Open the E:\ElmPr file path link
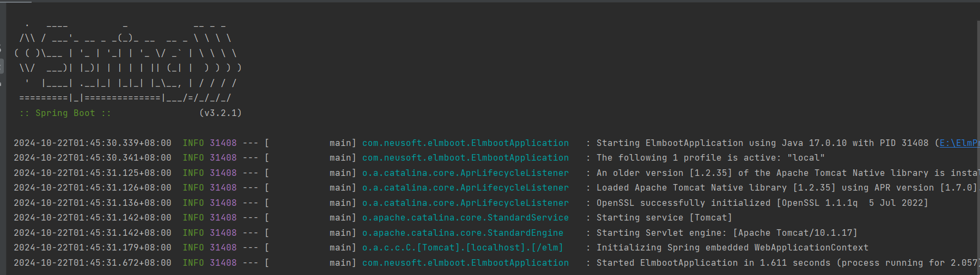Screen dimensions: 980x275 point(959,143)
